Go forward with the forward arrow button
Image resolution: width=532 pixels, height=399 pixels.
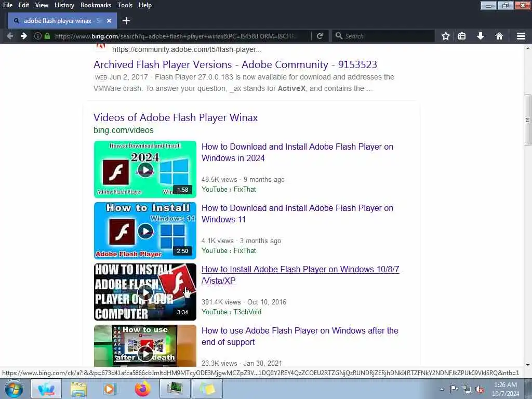[x=23, y=36]
